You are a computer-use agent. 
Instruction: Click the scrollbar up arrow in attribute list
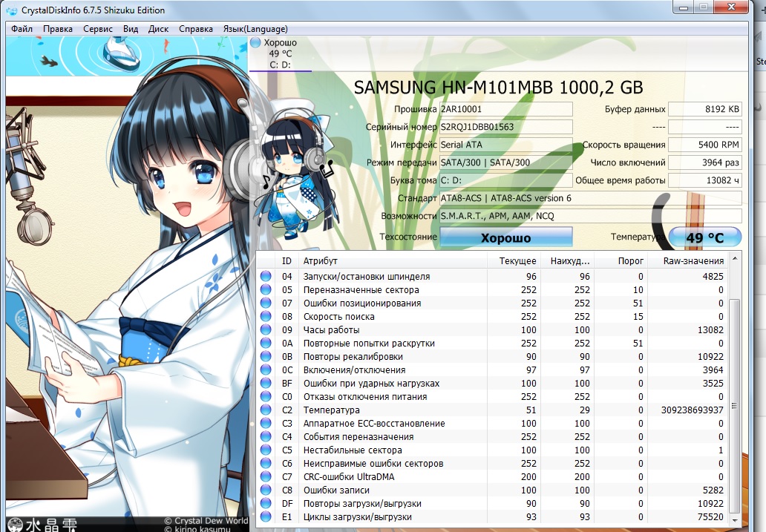(x=734, y=258)
